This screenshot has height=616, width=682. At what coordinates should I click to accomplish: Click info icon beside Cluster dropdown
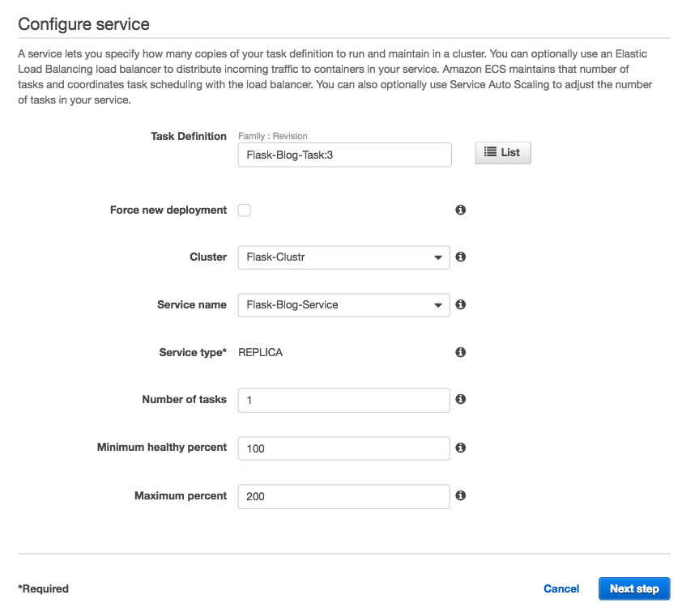(461, 257)
